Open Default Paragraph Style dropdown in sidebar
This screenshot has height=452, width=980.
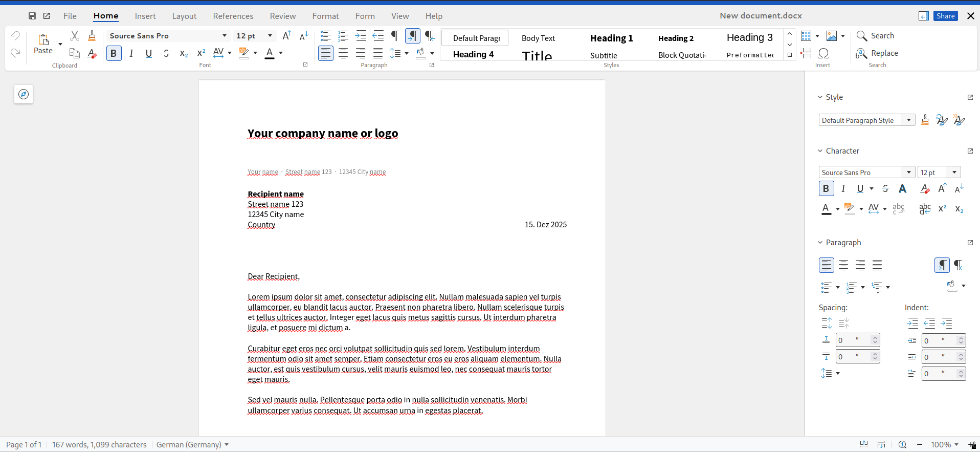[x=908, y=120]
